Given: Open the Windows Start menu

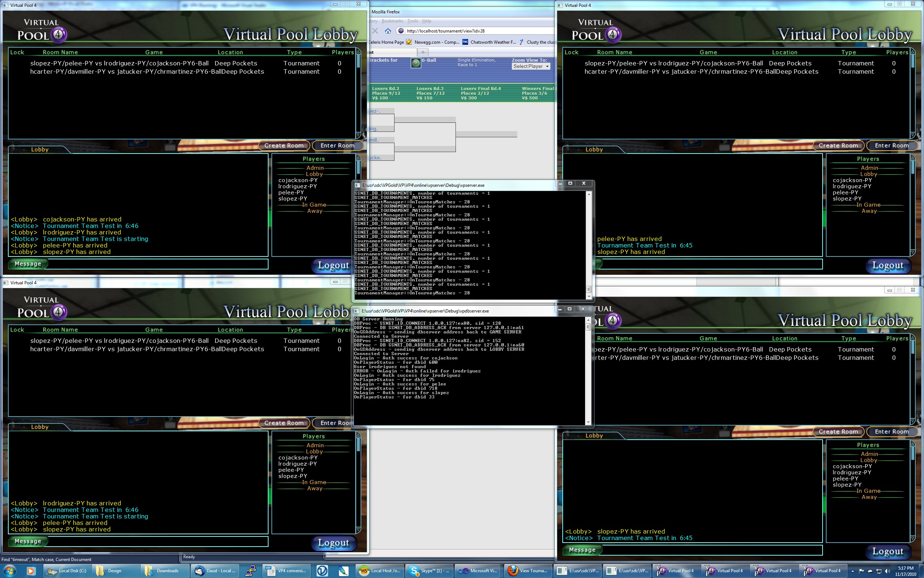Looking at the screenshot, I should tap(10, 571).
